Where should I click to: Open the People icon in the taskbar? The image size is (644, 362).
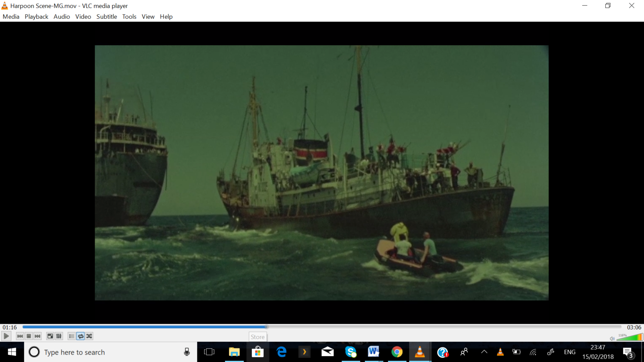[x=464, y=352]
